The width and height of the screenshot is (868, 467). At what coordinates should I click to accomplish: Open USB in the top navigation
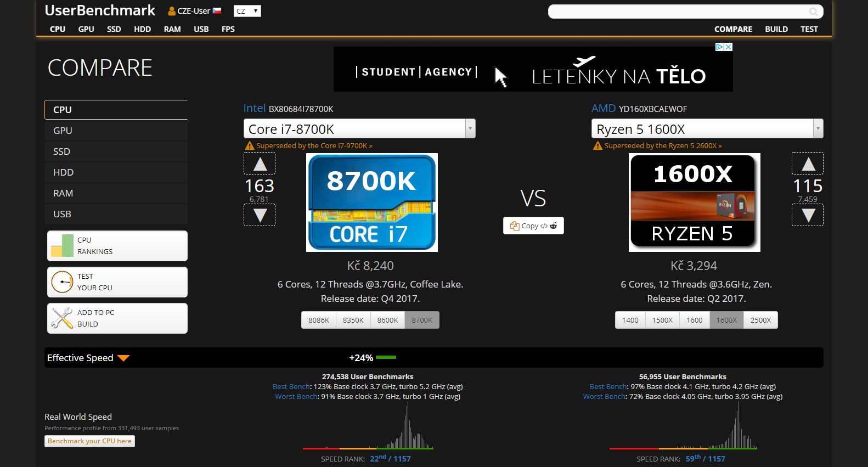(x=201, y=29)
